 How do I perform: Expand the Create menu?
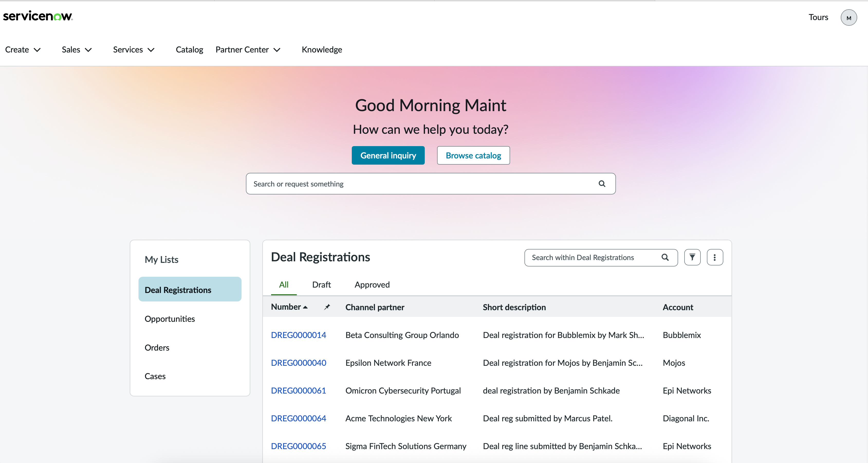point(23,50)
